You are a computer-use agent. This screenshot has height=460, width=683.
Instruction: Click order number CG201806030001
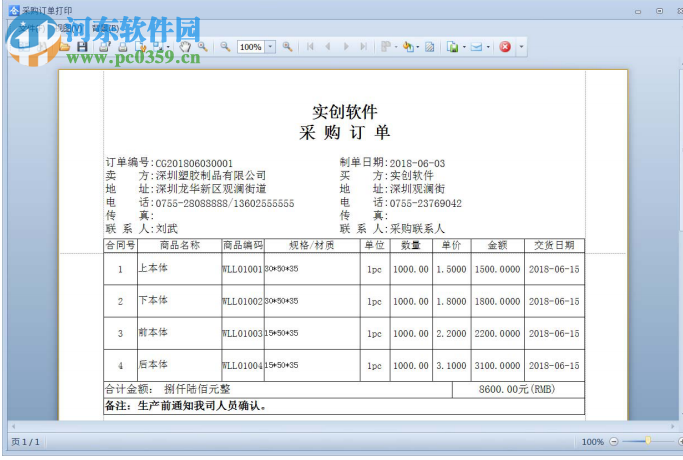194,163
